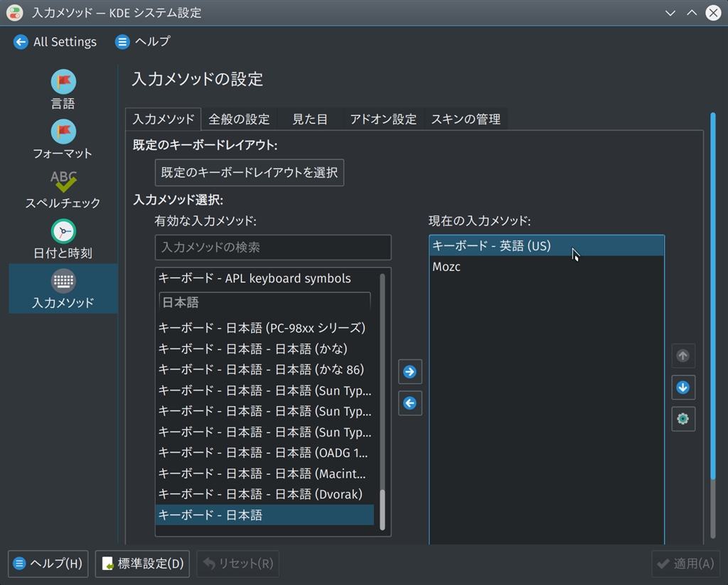Select the 入力メソッド keyboard icon in sidebar
Viewport: 728px width, 585px height.
tap(63, 281)
